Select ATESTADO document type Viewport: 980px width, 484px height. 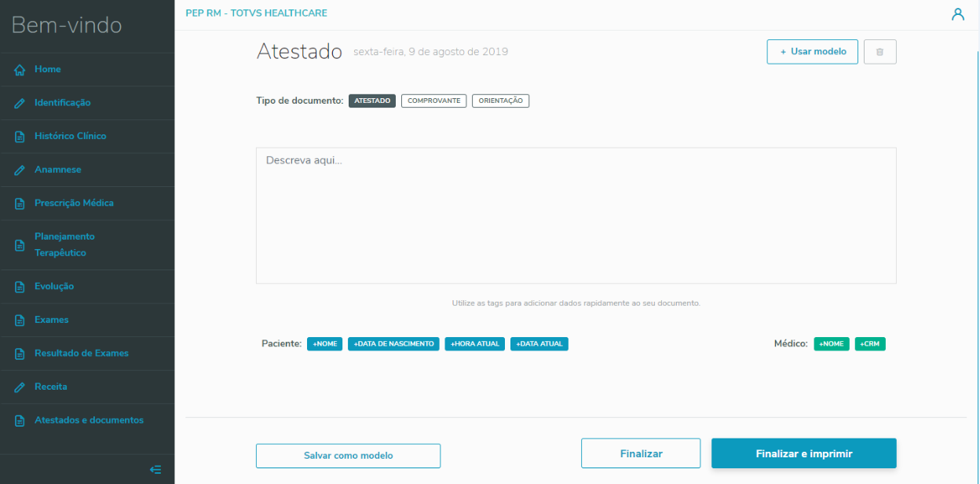(x=372, y=101)
